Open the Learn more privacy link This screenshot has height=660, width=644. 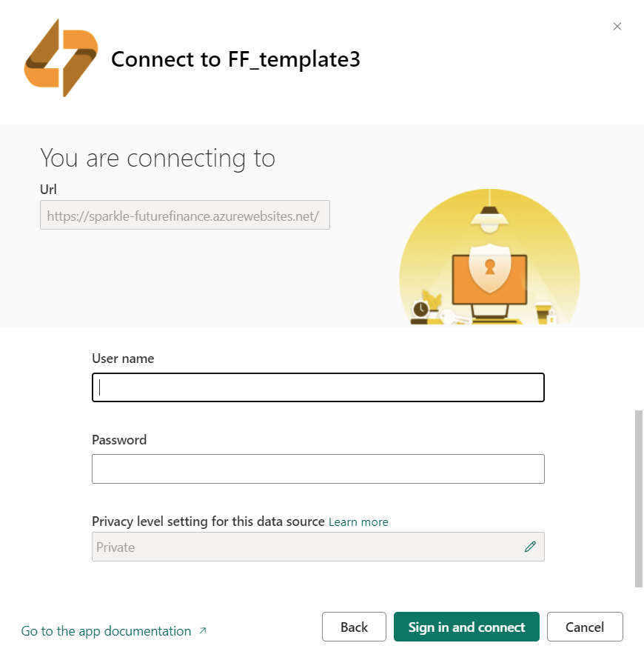coord(358,522)
